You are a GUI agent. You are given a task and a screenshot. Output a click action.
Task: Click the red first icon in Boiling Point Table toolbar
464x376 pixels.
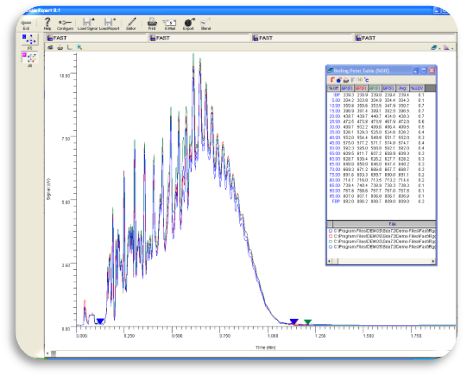point(332,80)
